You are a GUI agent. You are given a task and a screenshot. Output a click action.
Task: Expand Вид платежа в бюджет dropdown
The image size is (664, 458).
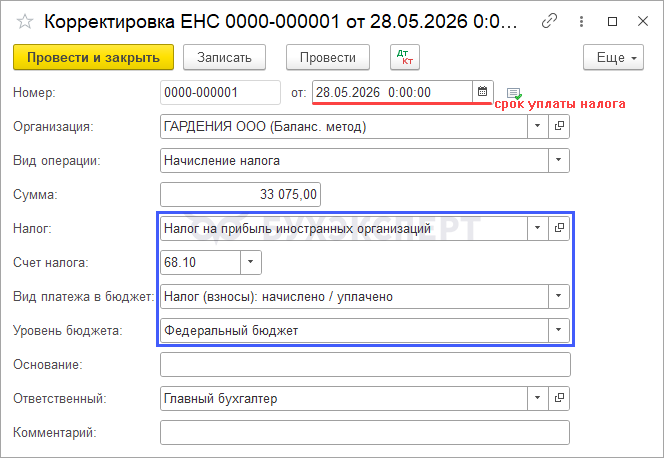click(x=559, y=296)
